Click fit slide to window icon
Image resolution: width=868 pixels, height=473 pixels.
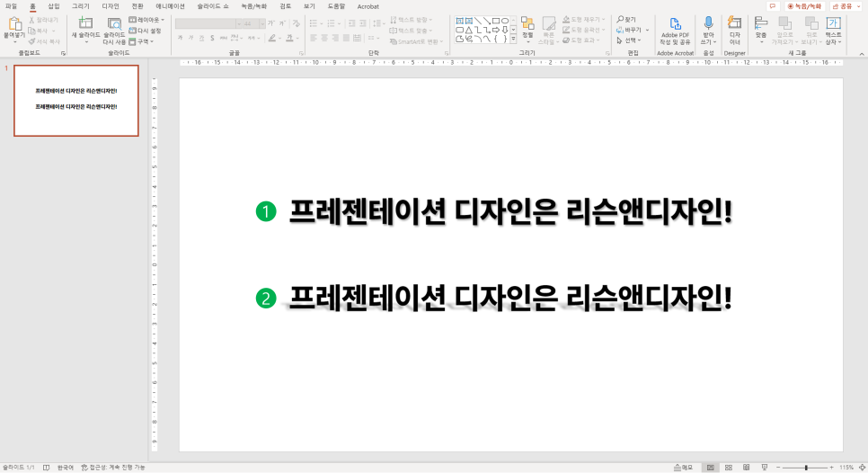click(x=862, y=468)
